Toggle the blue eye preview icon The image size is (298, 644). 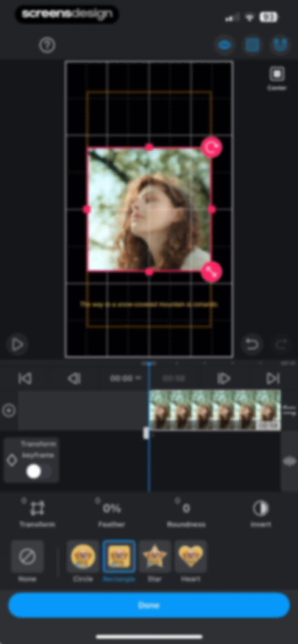(x=224, y=45)
